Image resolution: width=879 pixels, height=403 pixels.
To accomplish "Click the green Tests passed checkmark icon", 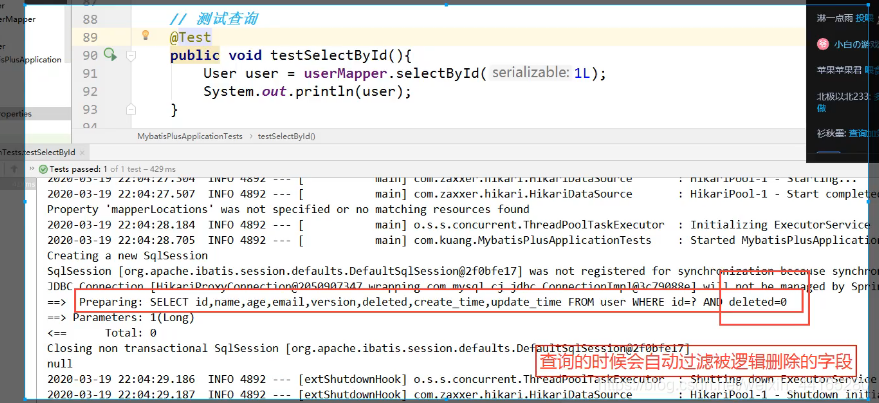I will pos(43,169).
